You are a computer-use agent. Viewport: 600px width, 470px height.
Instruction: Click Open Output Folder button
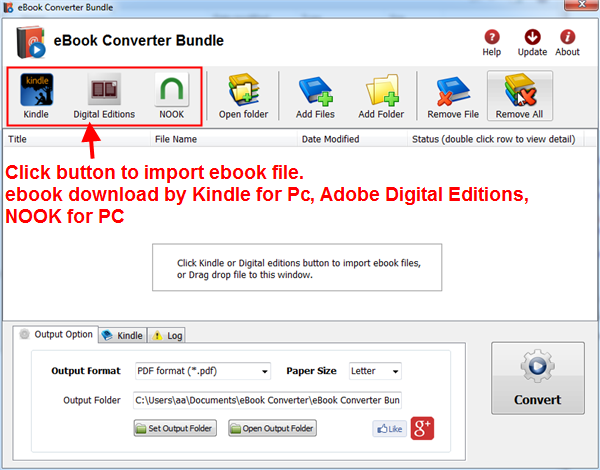pyautogui.click(x=272, y=428)
